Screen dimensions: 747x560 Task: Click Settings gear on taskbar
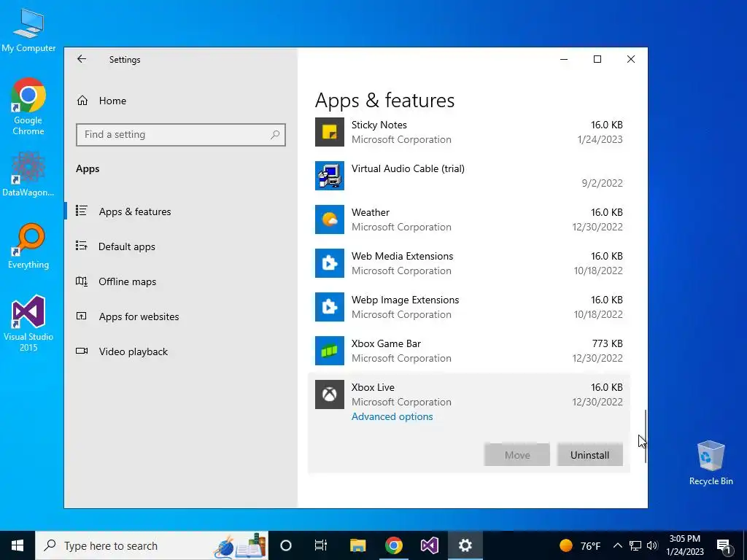pyautogui.click(x=465, y=545)
